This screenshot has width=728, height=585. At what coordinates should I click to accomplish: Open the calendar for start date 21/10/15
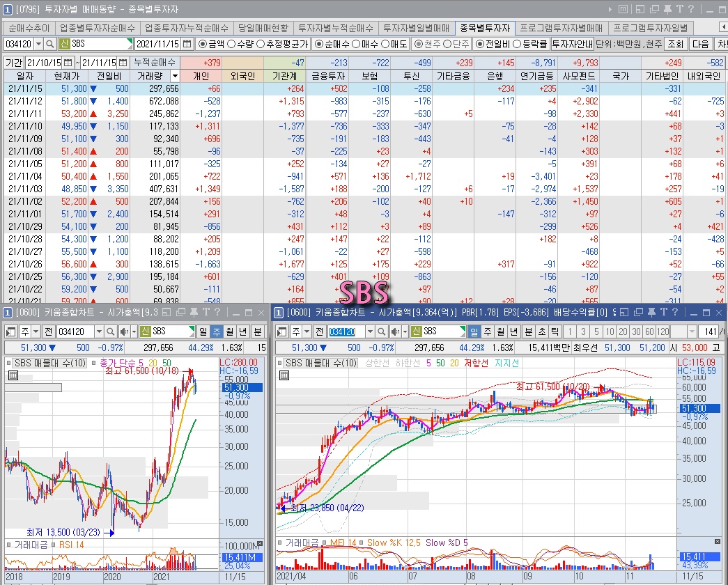click(68, 62)
